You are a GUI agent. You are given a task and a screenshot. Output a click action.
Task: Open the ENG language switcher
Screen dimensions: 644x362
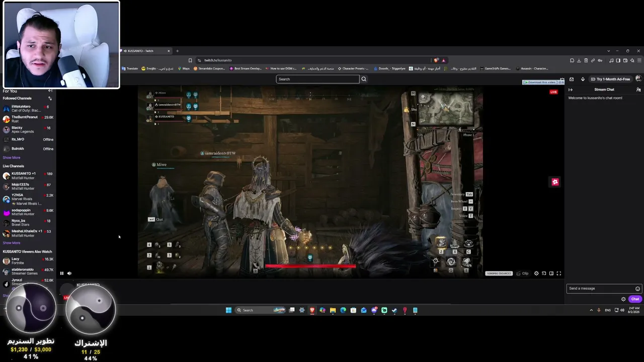pos(608,310)
